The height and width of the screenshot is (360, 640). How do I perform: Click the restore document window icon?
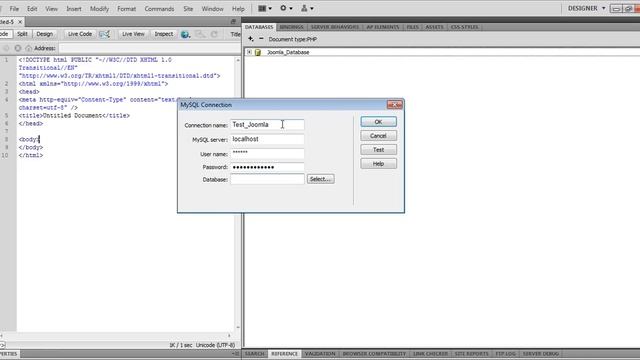tap(233, 22)
